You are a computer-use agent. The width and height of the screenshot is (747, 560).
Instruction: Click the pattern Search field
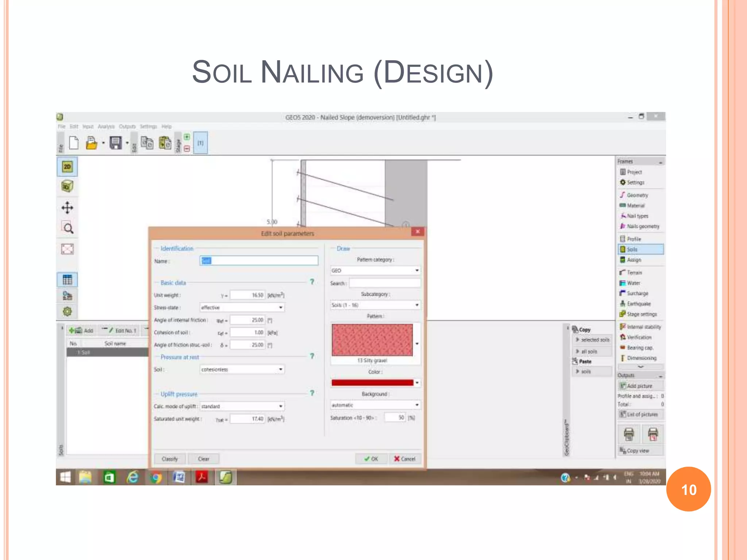tap(385, 283)
